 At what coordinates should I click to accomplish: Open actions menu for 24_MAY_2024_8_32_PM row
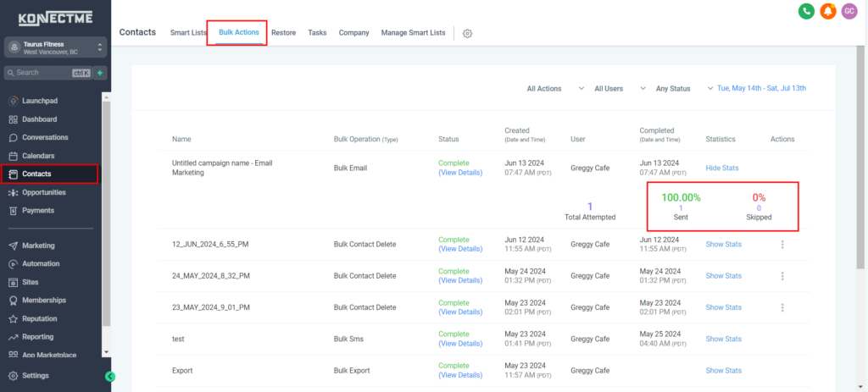[782, 276]
